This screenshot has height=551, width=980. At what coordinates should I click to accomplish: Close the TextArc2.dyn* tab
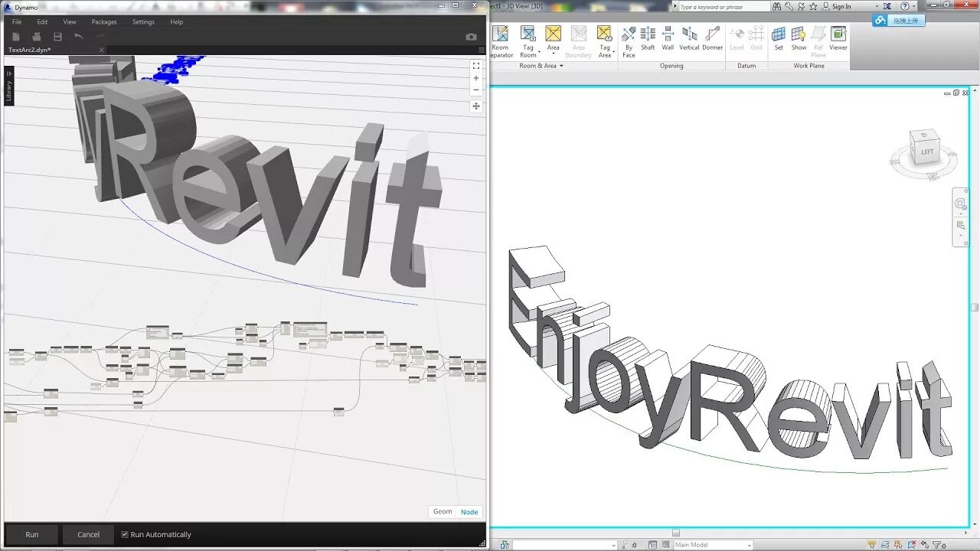102,50
